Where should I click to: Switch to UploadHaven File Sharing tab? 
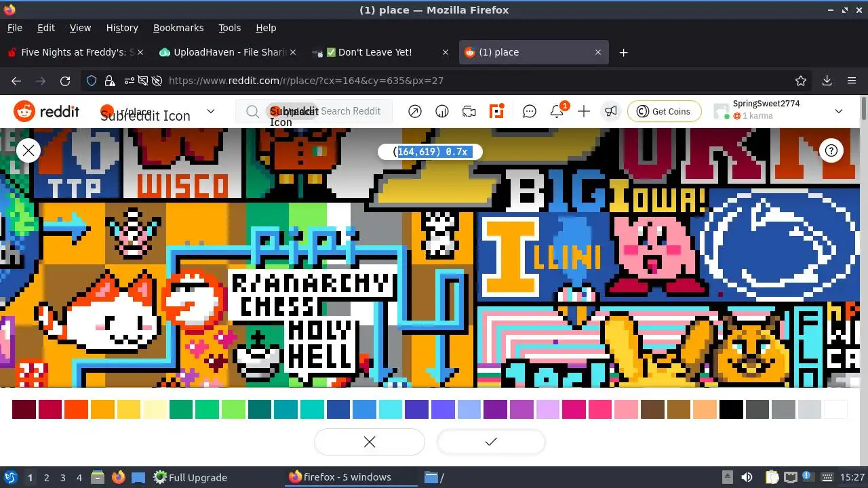coord(228,52)
